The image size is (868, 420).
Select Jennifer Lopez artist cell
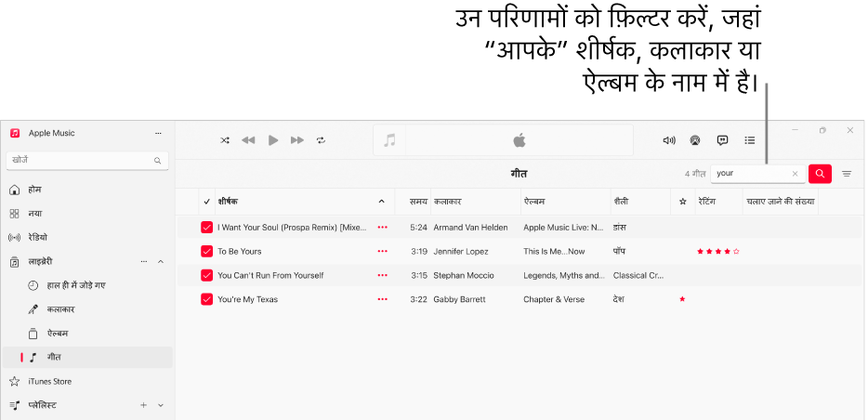pyautogui.click(x=461, y=251)
